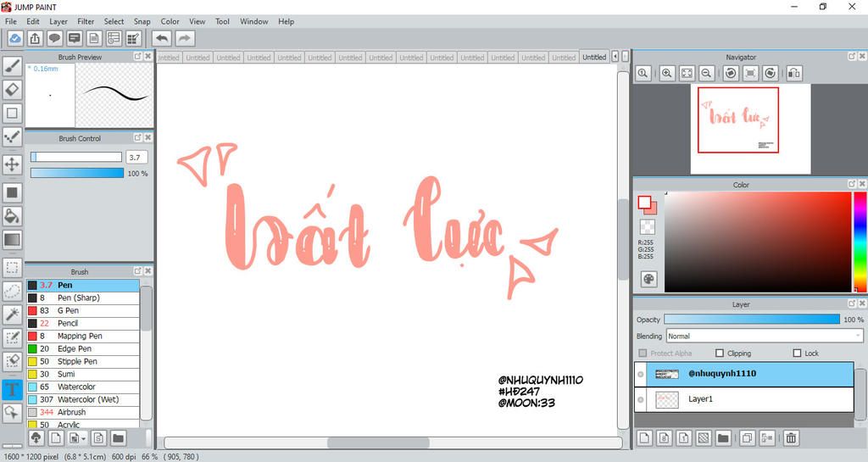Select the transparent color swatch
Viewport: 868px width, 462px height.
coord(647,226)
